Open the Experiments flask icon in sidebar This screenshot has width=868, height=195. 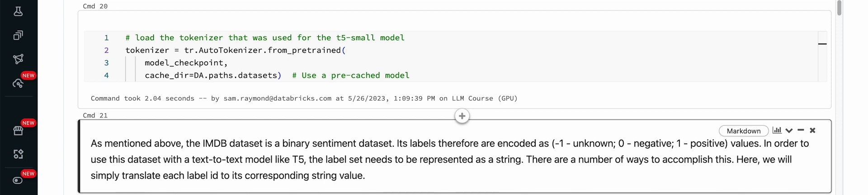pos(18,11)
